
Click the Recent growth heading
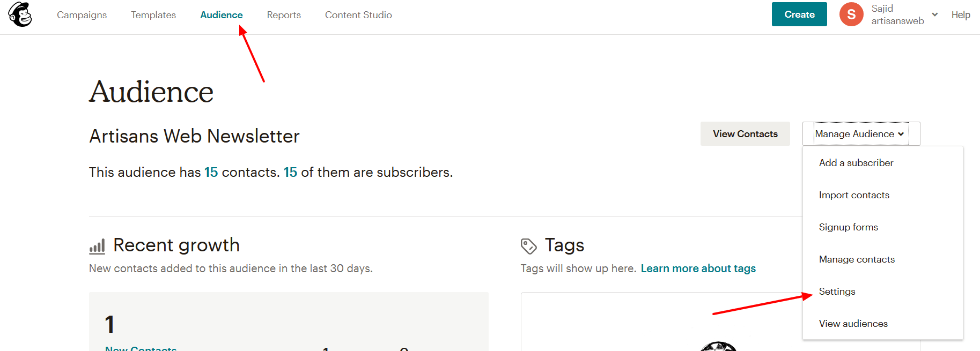(176, 245)
